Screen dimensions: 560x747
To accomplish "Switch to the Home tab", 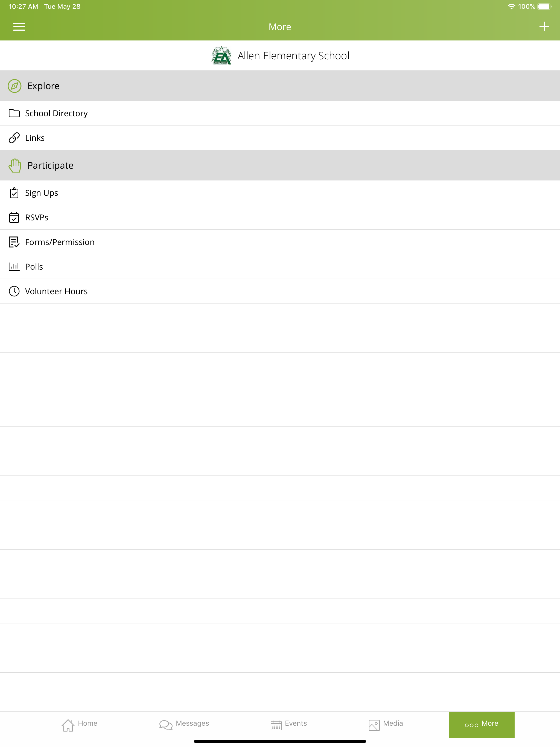I will [x=79, y=725].
